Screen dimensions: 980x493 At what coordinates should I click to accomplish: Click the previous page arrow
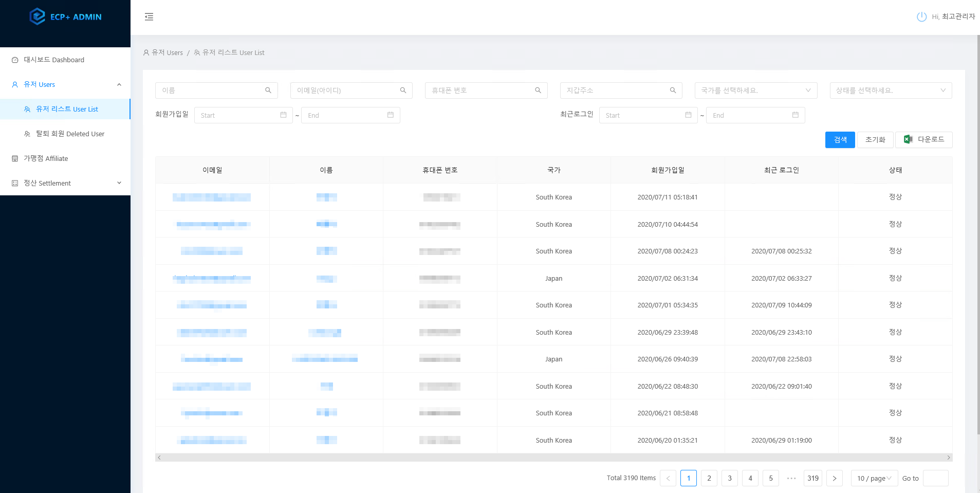668,478
